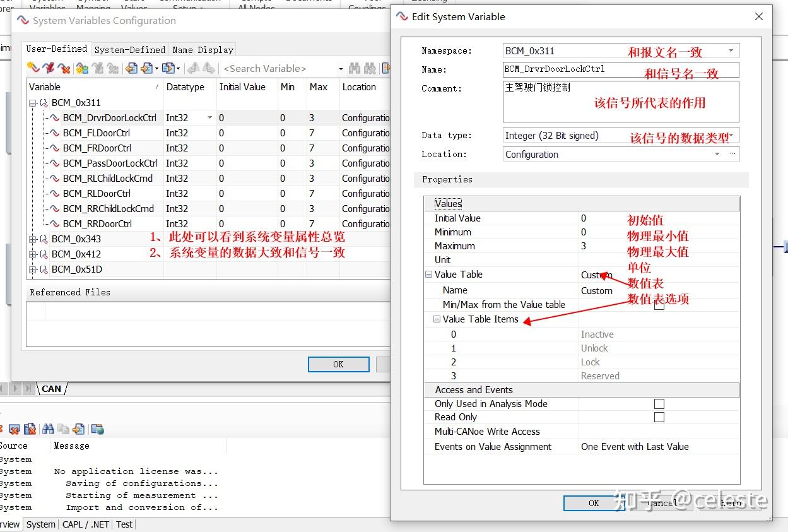The image size is (788, 532).
Task: Expand the BCM_0x412 namespace node
Action: pos(33,254)
